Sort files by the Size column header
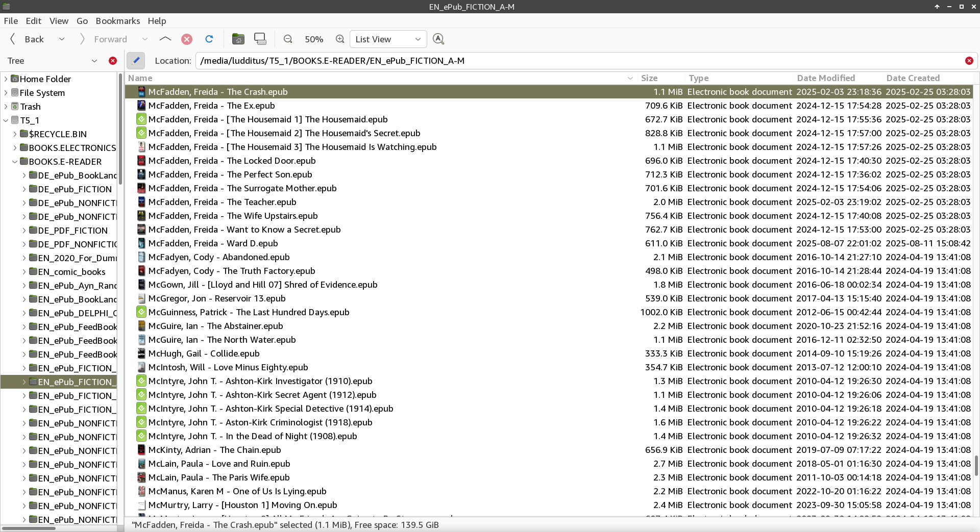The width and height of the screenshot is (980, 532). tap(649, 78)
